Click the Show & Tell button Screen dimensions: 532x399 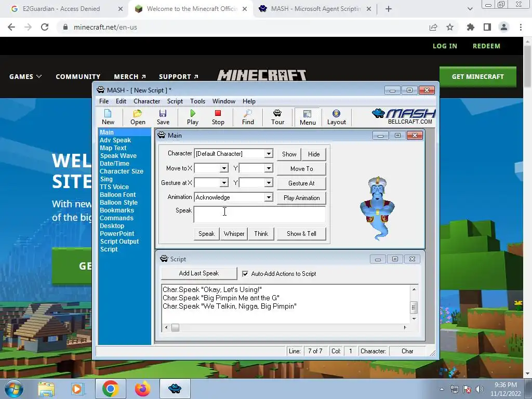pos(301,234)
